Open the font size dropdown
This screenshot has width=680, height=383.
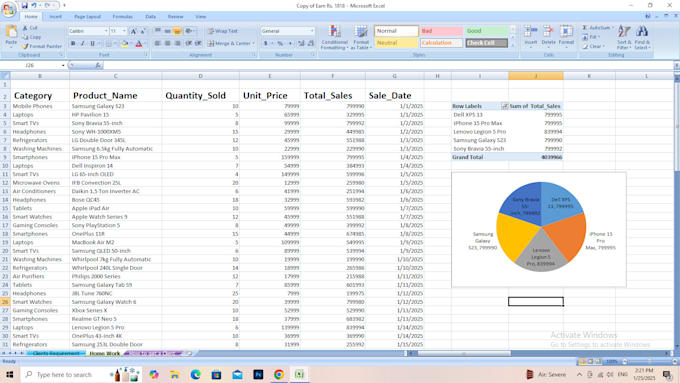(124, 31)
